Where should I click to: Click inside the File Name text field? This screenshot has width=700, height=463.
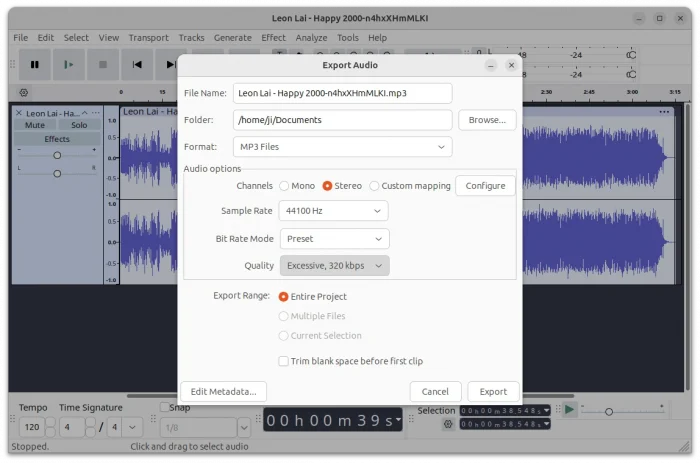[x=342, y=93]
